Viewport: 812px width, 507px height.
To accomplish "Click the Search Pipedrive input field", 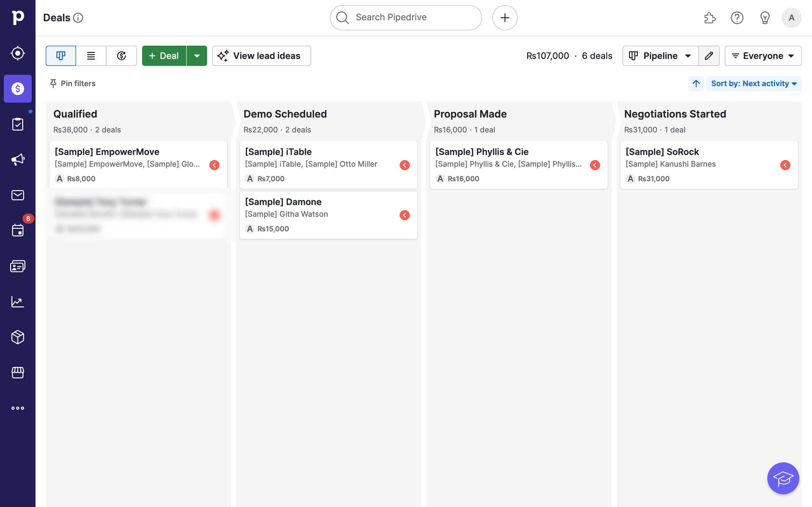I will (x=405, y=17).
